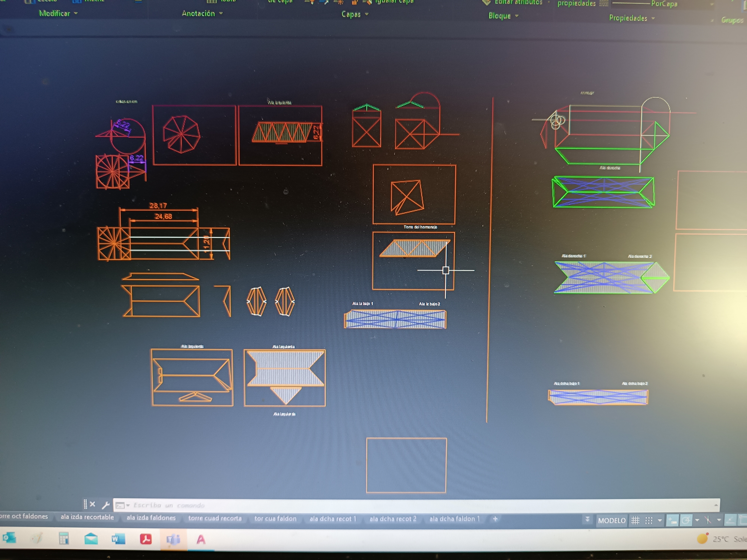Click the layout tabs overflow icon

587,519
